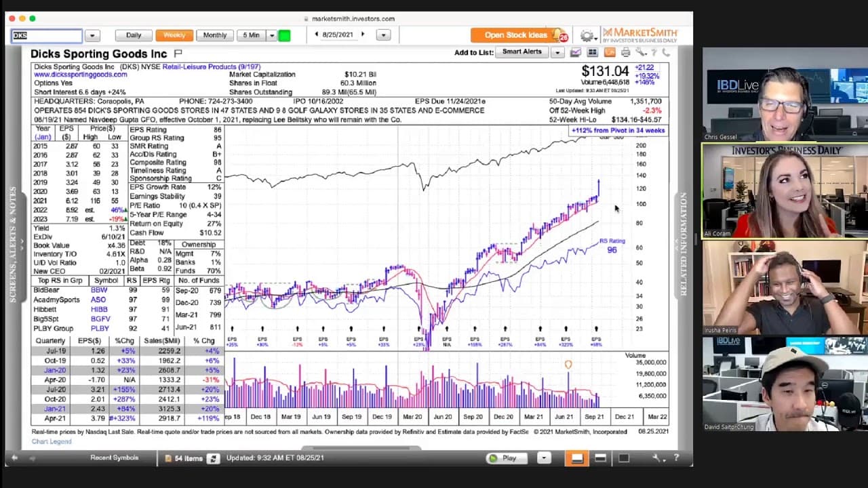Screen dimensions: 868x488
Task: Select the Jan-20 quarterly row
Action: [x=126, y=371]
